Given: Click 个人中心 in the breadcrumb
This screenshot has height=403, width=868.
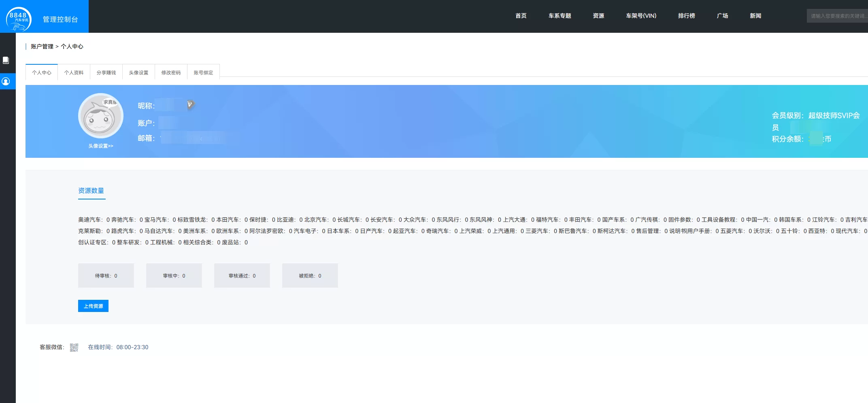Looking at the screenshot, I should pyautogui.click(x=72, y=47).
